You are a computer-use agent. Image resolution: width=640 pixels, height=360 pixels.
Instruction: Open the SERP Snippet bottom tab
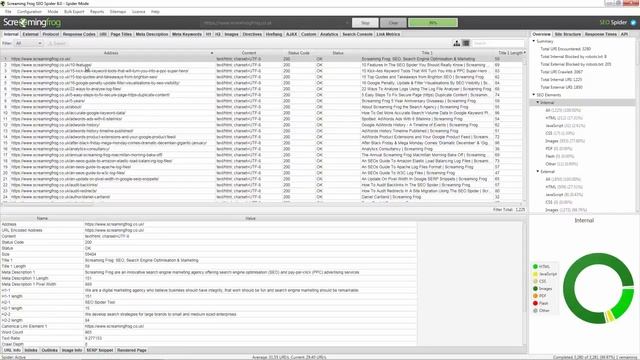pyautogui.click(x=100, y=350)
